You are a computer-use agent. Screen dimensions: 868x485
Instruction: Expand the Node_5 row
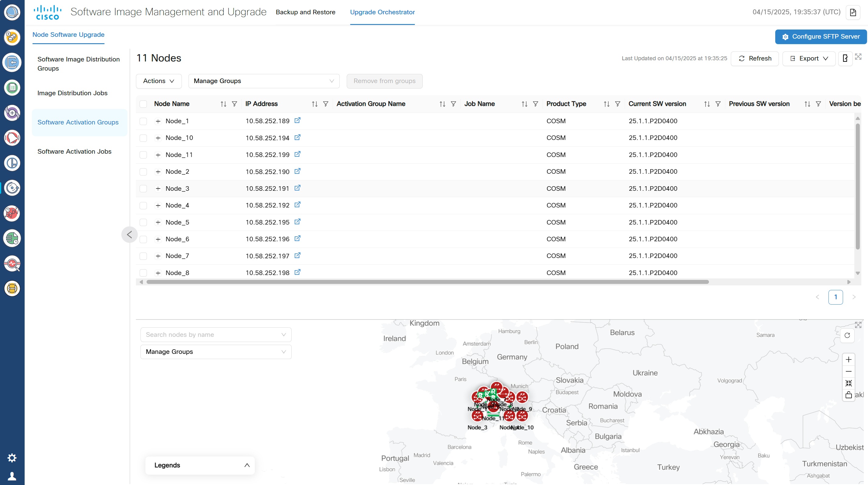(158, 222)
